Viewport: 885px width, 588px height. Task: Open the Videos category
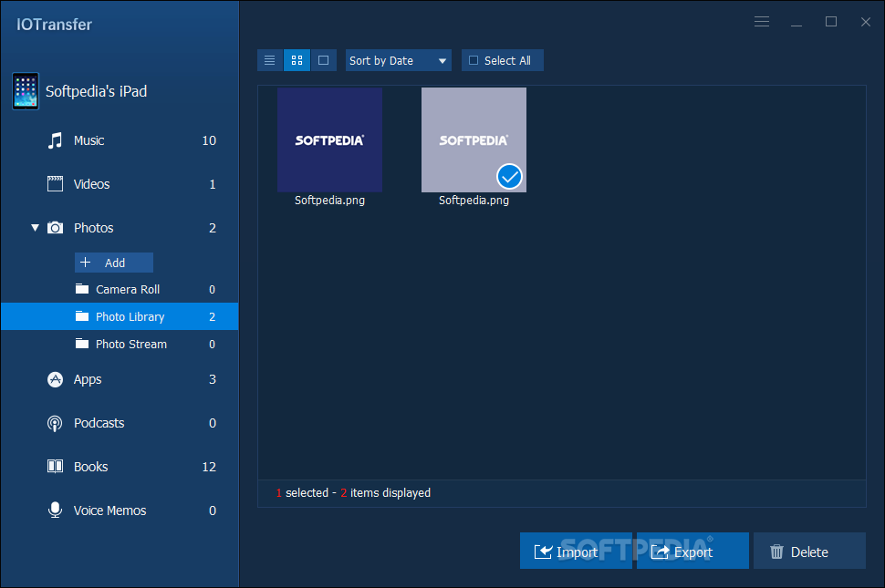pyautogui.click(x=120, y=184)
